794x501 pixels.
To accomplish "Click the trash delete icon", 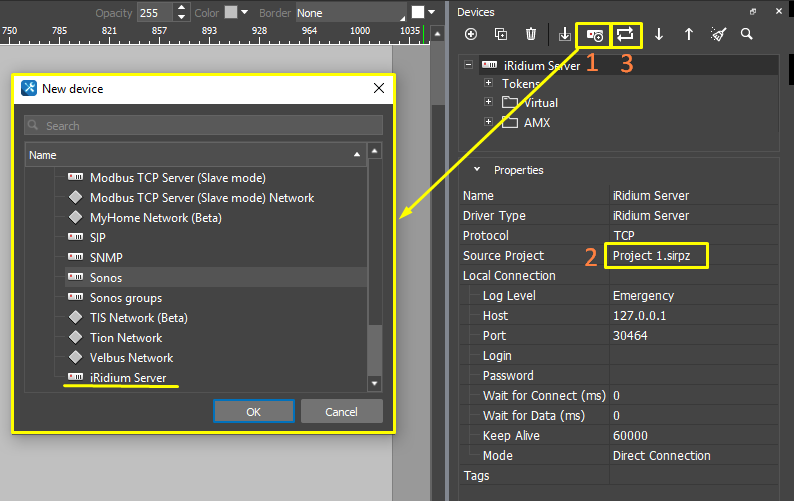I will (x=531, y=34).
